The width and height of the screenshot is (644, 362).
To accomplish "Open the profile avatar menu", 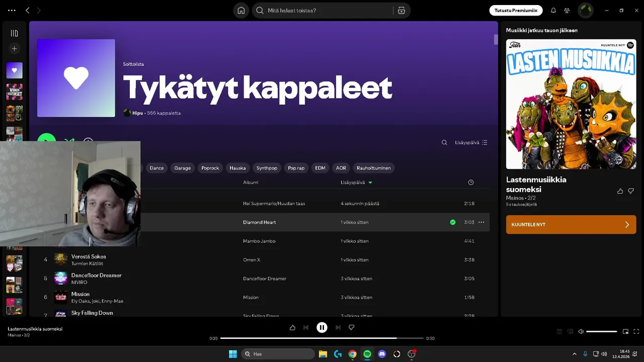I will pos(585,10).
